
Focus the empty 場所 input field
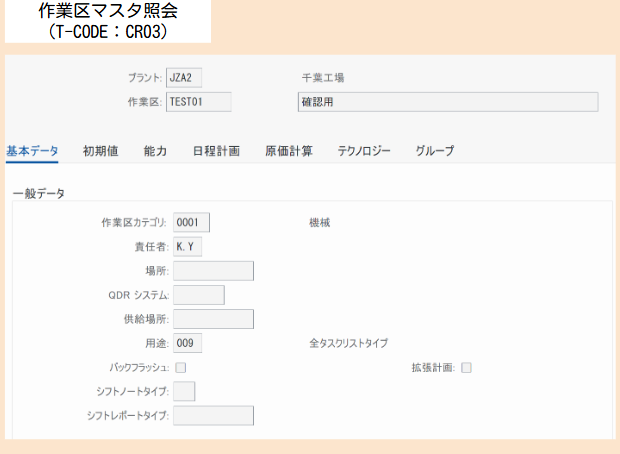click(214, 271)
